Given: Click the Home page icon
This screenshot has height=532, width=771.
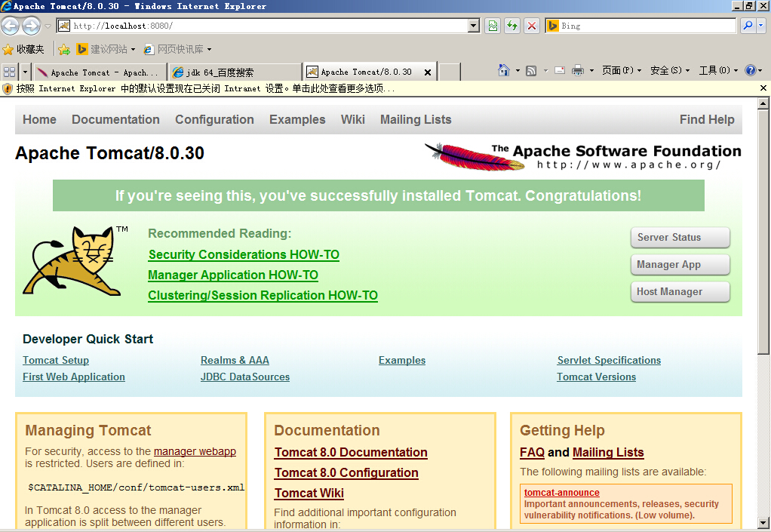Looking at the screenshot, I should pos(503,70).
